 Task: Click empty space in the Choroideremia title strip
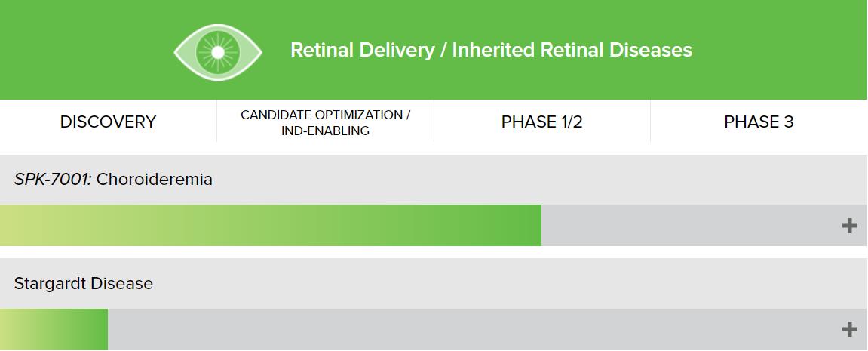(x=528, y=180)
